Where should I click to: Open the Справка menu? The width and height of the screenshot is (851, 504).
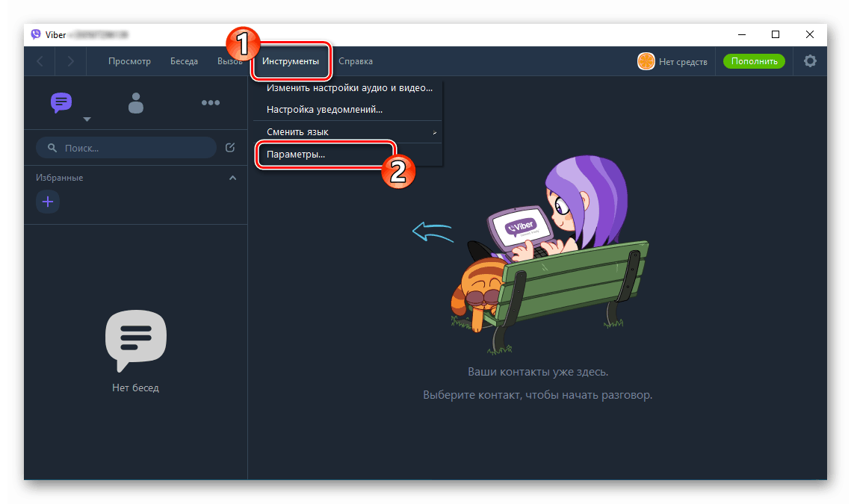click(356, 61)
